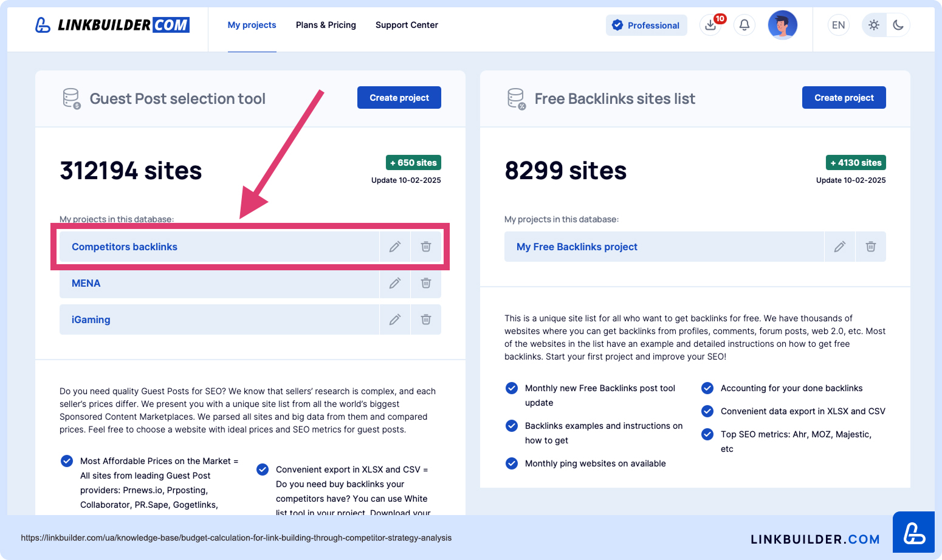Screen dimensions: 942x560
Task: Create project in Free Backlinks sites list
Action: pyautogui.click(x=844, y=98)
